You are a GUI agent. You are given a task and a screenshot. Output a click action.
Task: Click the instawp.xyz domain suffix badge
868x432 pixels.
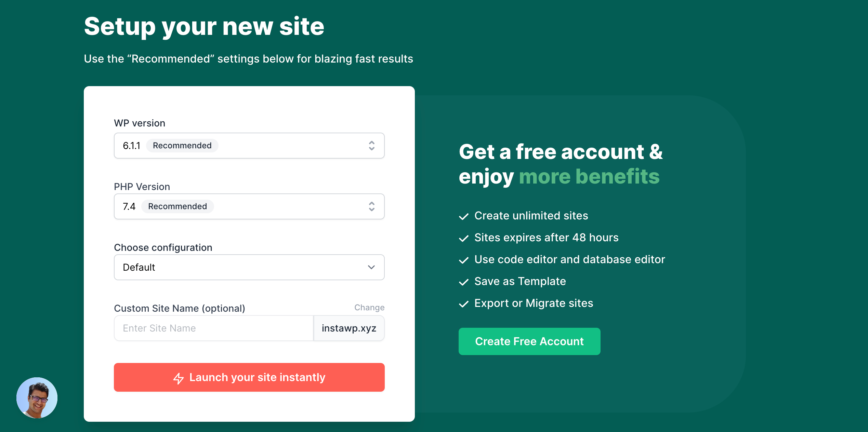(x=349, y=328)
